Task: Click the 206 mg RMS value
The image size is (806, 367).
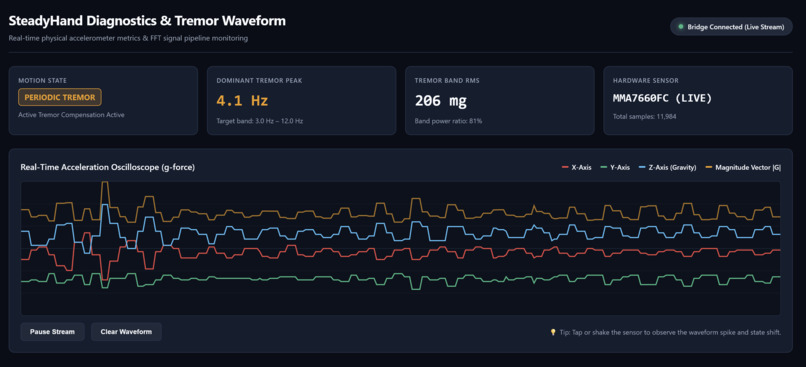Action: coord(441,100)
